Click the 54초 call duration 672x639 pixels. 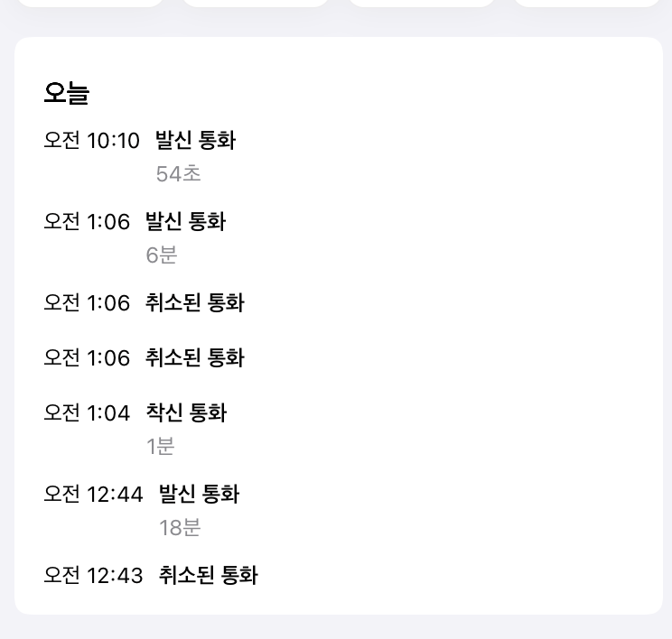(x=178, y=174)
